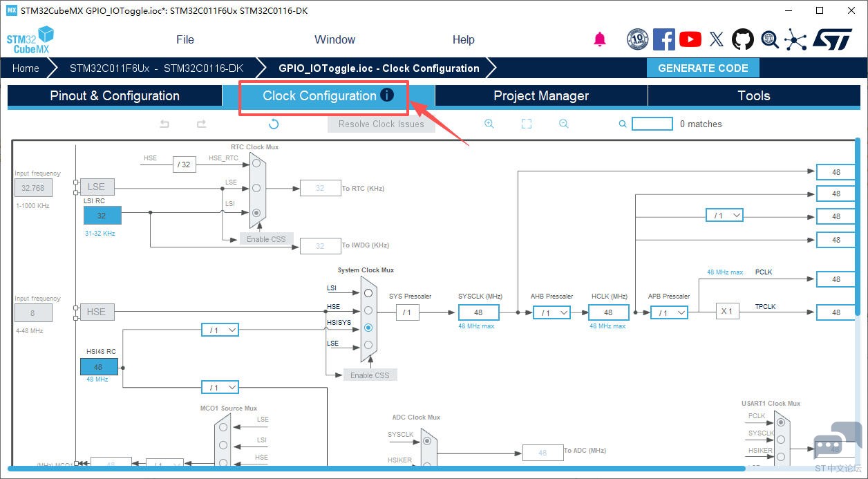Select LSE in System Clock Mux
The width and height of the screenshot is (868, 479).
368,345
